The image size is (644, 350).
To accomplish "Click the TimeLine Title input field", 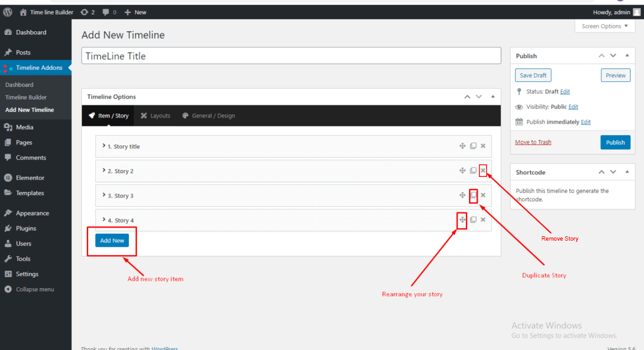I will (291, 56).
